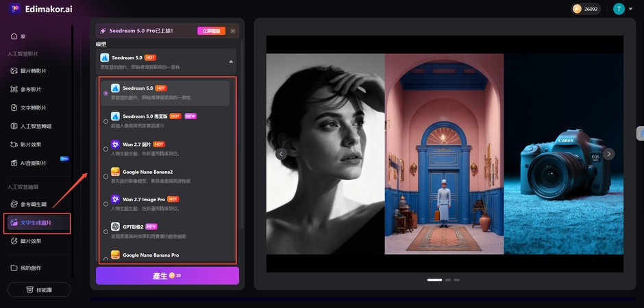Screen dimensions: 644x308
Task: Click the 人工智慧繪圖 section label
Action: click(23, 187)
